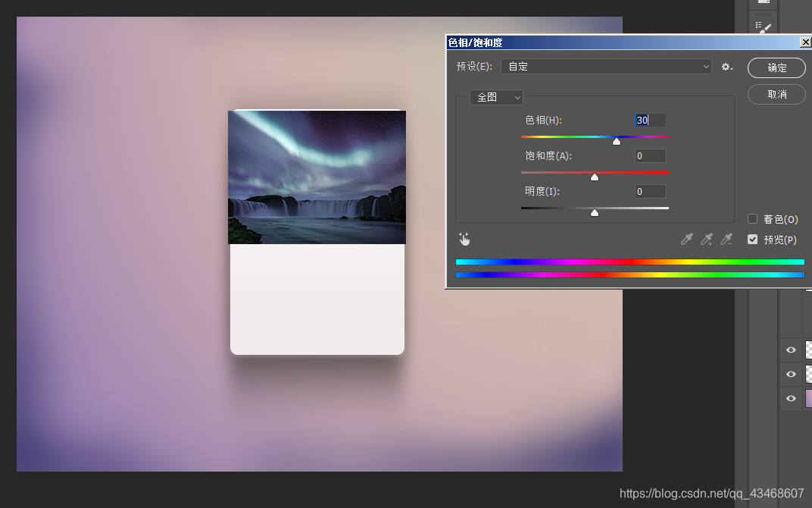Disable the 预览 preview checkbox
Image resolution: width=812 pixels, height=508 pixels.
pos(752,239)
